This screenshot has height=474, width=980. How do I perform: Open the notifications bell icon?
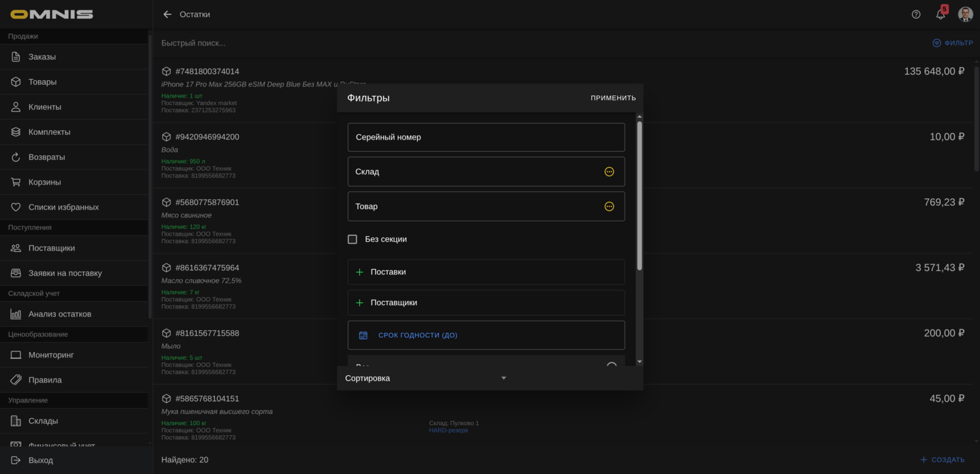[941, 14]
